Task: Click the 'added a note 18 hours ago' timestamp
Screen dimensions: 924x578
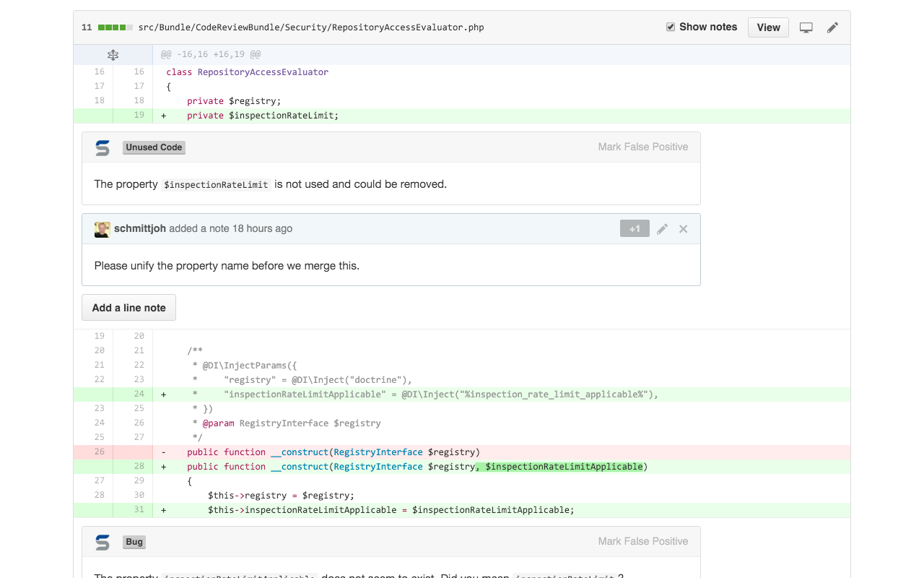Action: tap(231, 228)
